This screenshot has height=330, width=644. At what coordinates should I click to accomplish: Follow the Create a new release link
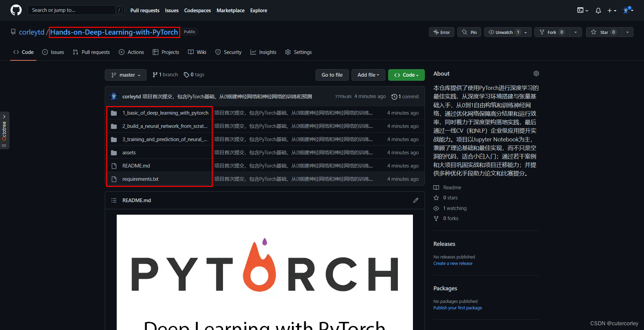pyautogui.click(x=453, y=263)
